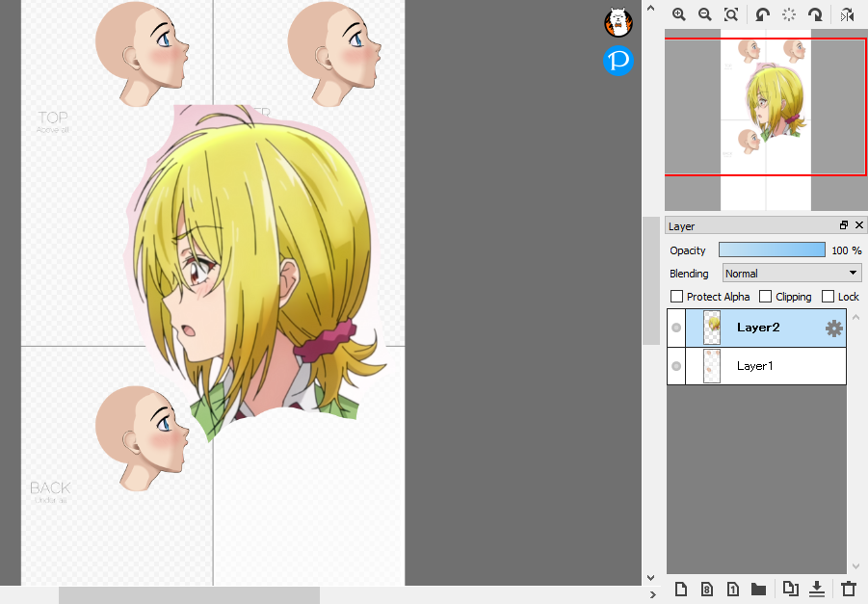Check the Lock checkbox
Image resolution: width=868 pixels, height=604 pixels.
tap(828, 297)
